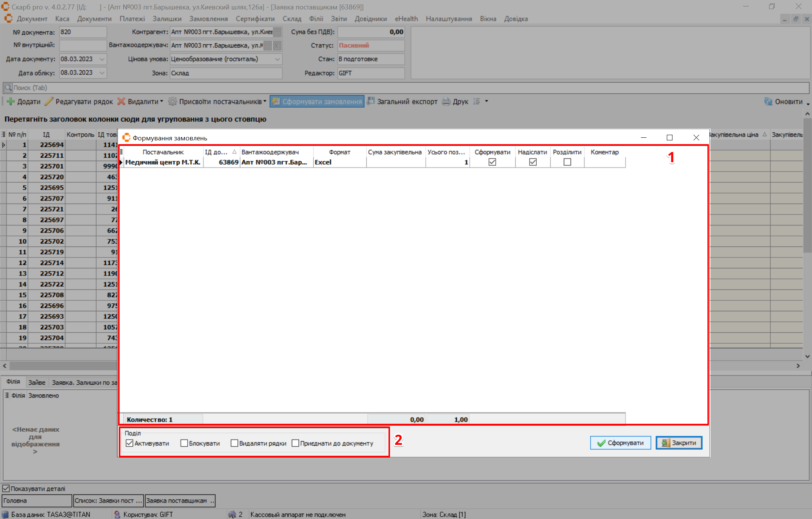Viewport: 812px width, 519px height.
Task: Open list-view options dropdown arrow next to Друк
Action: point(486,101)
